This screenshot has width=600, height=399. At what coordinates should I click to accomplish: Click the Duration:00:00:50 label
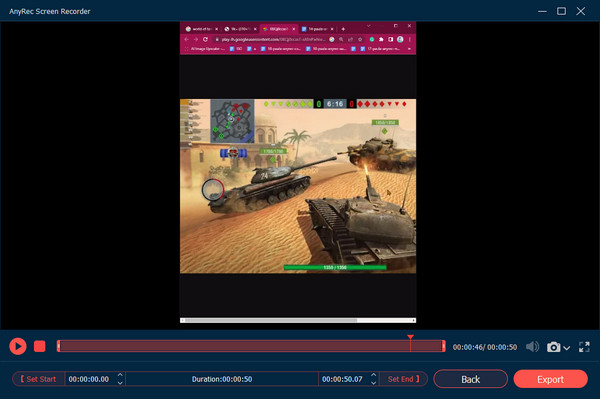coord(222,379)
